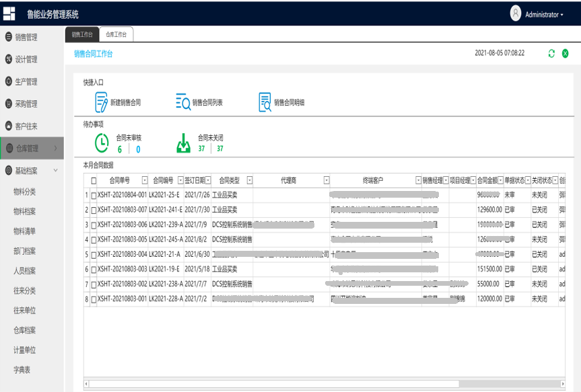Click the 合同未审核 count of 6
The width and height of the screenshot is (581, 392).
coord(120,149)
